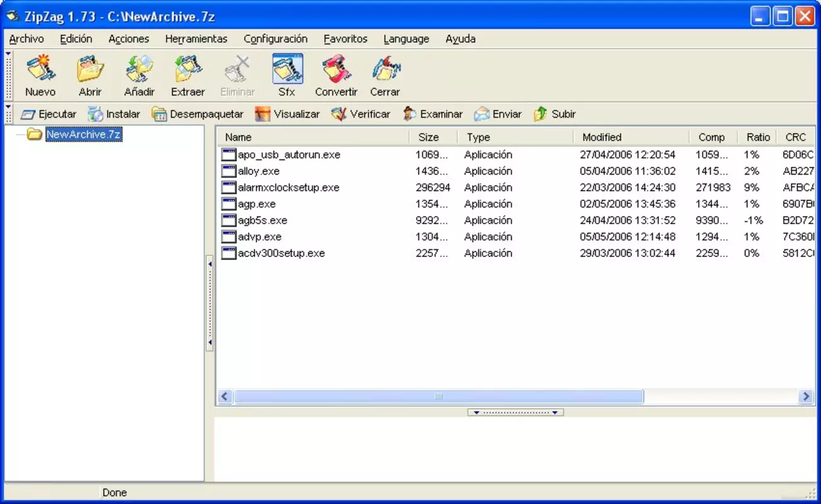Click the 296294 size cell
Image resolution: width=821 pixels, height=504 pixels.
[x=433, y=188]
